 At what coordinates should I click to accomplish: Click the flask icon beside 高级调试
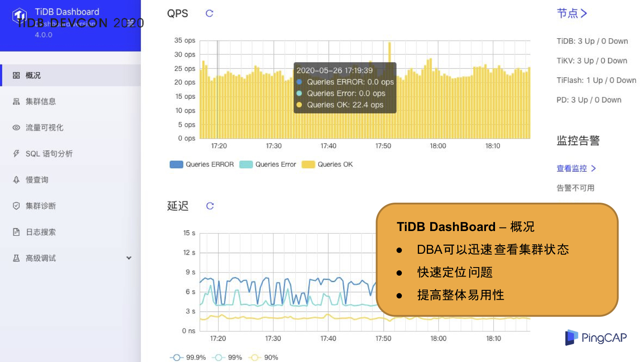click(16, 258)
